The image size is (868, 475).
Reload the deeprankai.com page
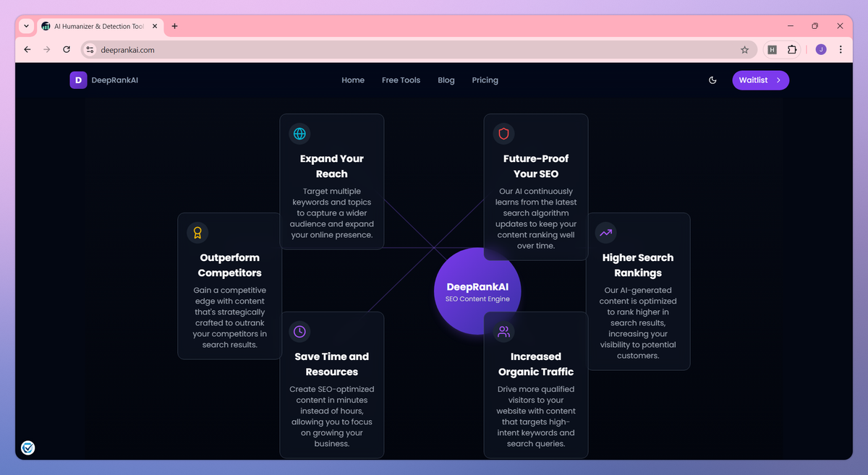pos(67,50)
